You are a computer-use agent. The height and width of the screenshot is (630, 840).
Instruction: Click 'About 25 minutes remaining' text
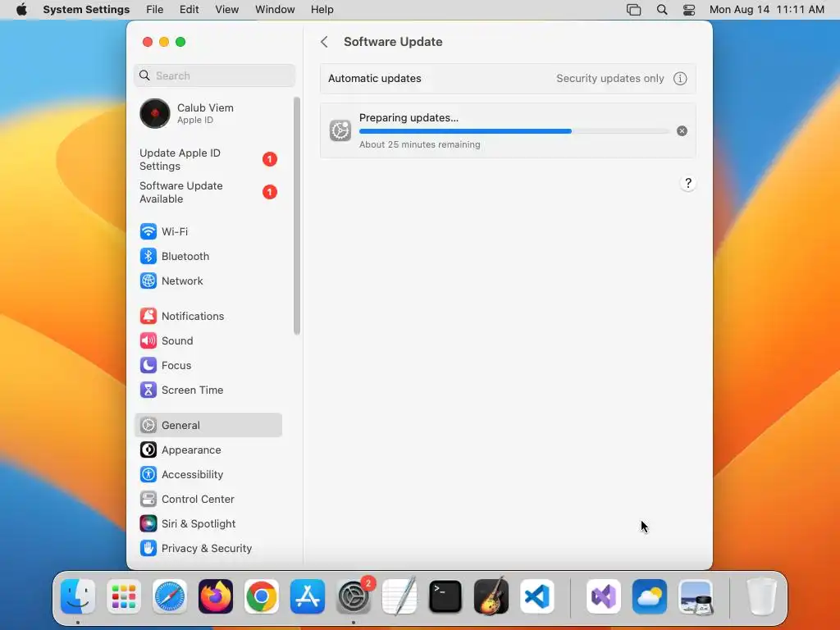[419, 144]
